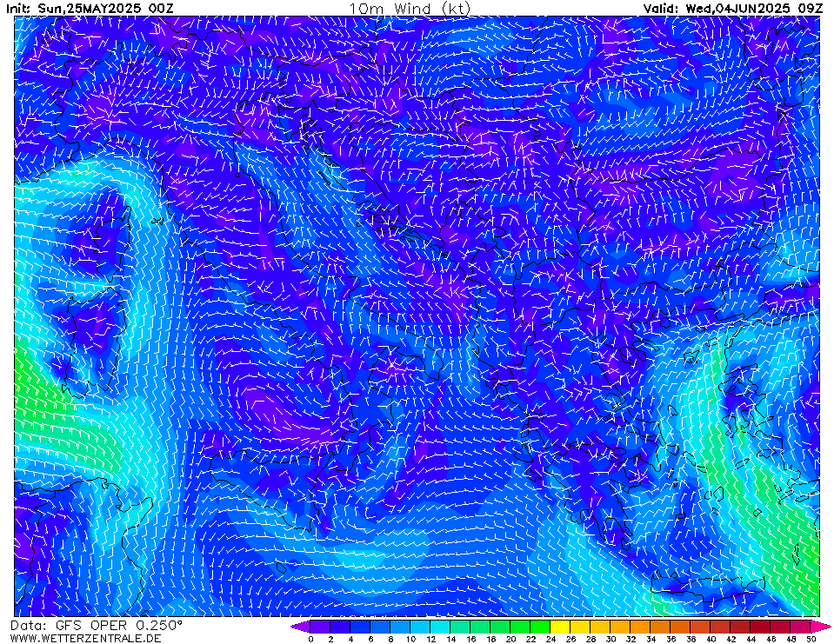Click the '24' label under the color scale
The width and height of the screenshot is (834, 644).
[x=550, y=639]
